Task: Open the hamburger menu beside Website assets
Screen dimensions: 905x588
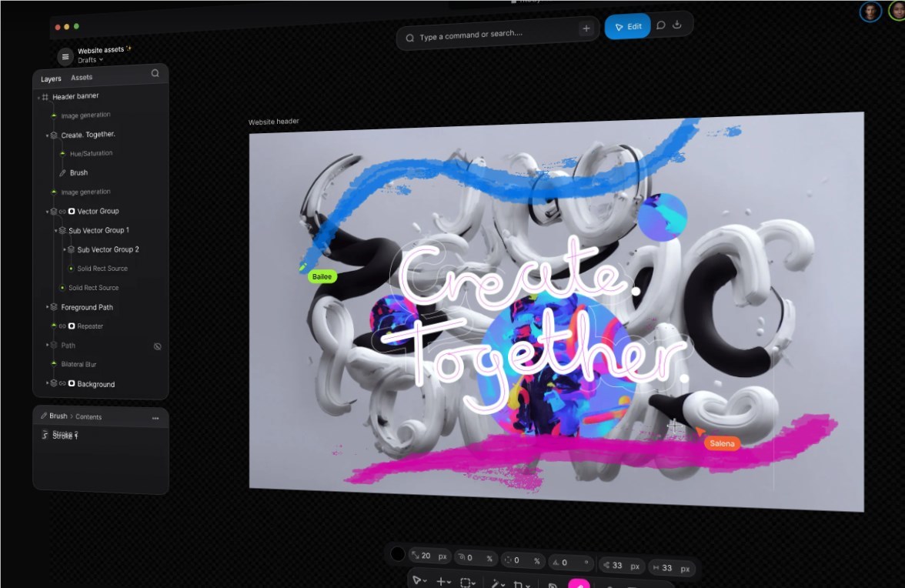Action: pos(65,57)
